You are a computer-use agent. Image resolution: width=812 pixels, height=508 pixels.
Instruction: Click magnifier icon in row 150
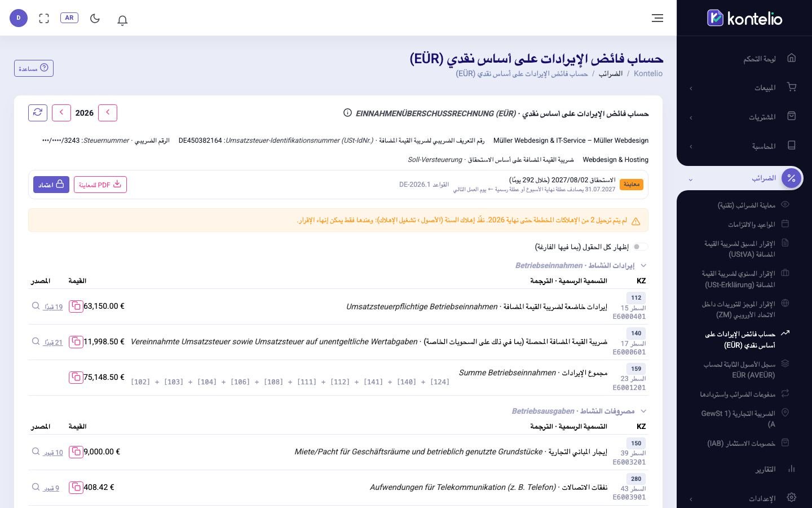(x=36, y=452)
